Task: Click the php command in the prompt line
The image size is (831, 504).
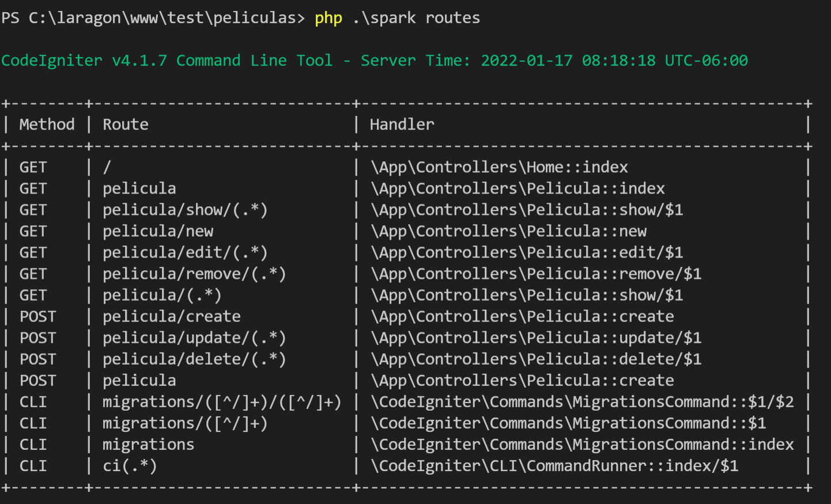Action: (327, 17)
